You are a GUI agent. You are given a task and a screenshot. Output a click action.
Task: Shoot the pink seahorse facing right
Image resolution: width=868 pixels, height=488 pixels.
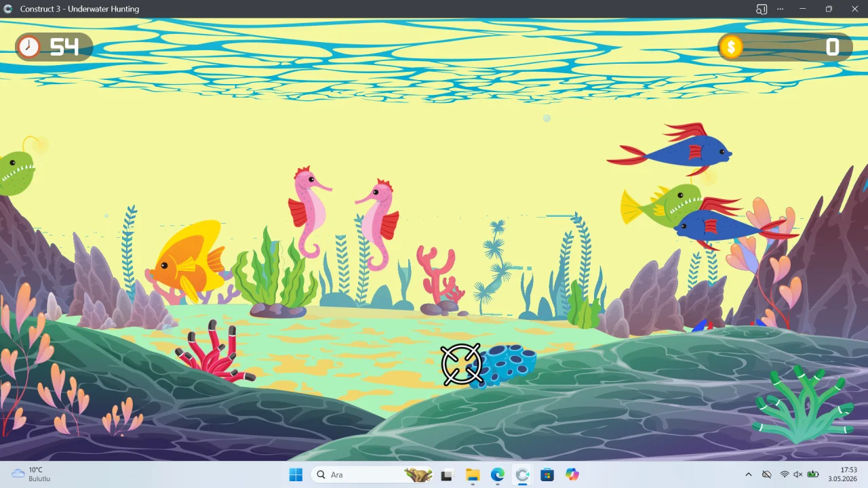pos(309,212)
